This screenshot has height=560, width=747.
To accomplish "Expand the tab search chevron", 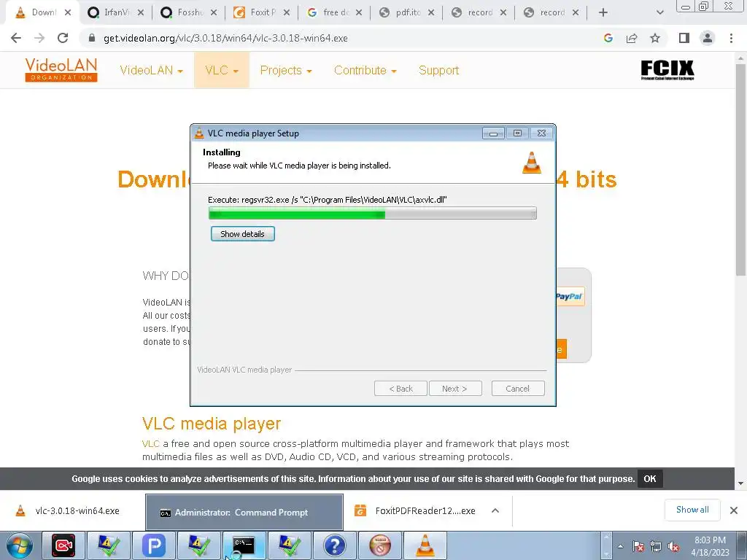I will tap(659, 12).
